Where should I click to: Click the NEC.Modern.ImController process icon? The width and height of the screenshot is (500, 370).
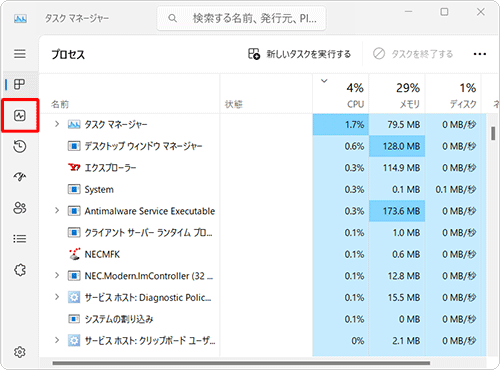click(x=74, y=276)
